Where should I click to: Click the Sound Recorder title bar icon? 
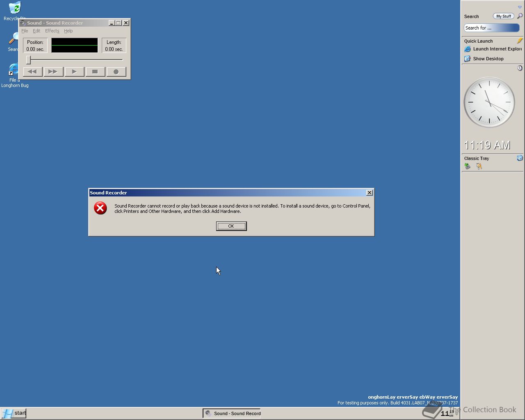tap(23, 23)
